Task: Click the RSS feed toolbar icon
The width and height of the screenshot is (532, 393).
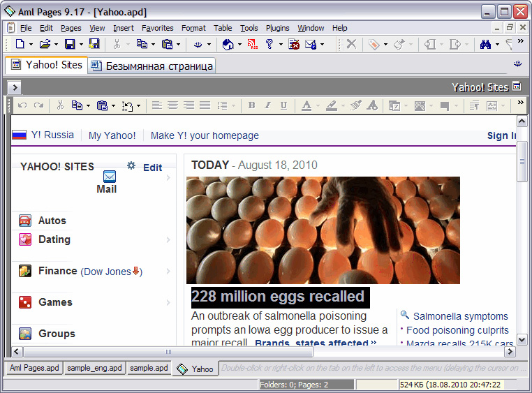Action: click(252, 44)
